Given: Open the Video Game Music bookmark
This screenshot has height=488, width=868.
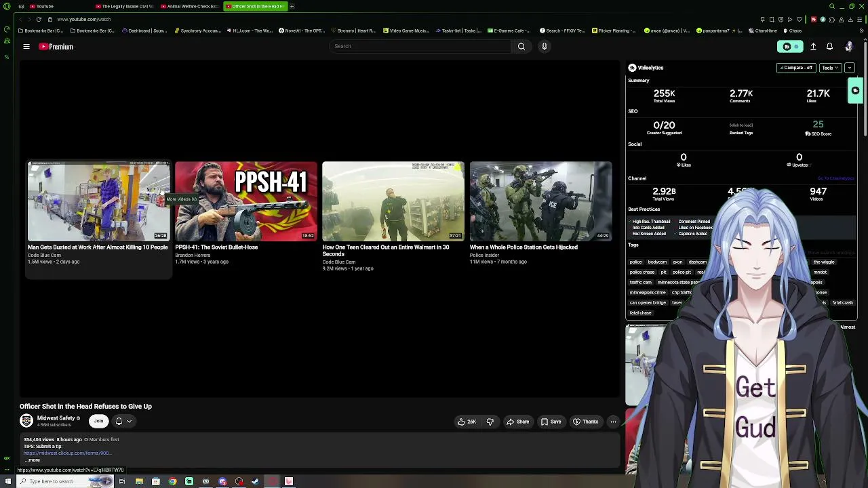Looking at the screenshot, I should pos(406,30).
